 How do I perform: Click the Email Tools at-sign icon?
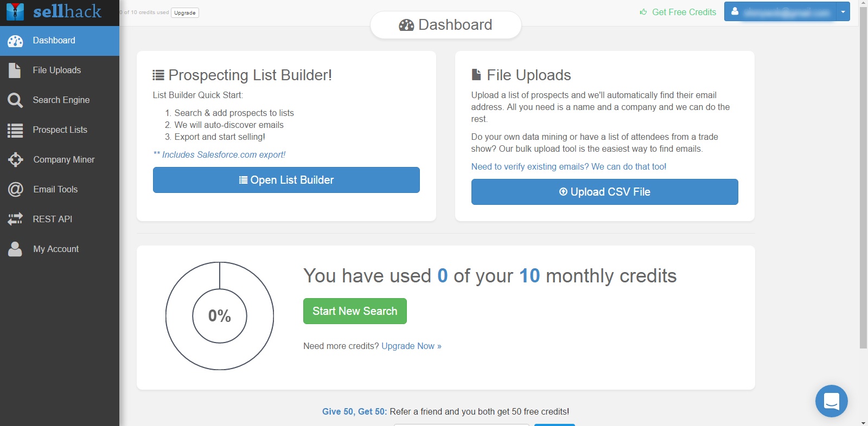[x=15, y=189]
